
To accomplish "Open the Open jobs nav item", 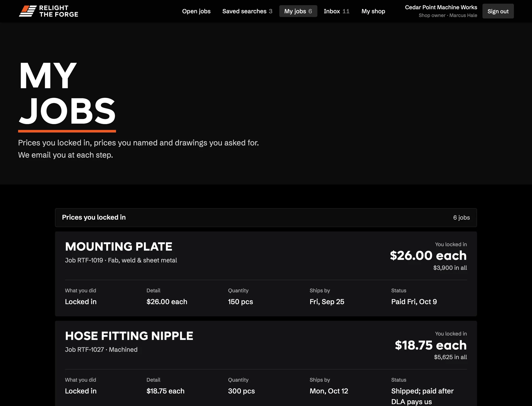I will [x=196, y=11].
